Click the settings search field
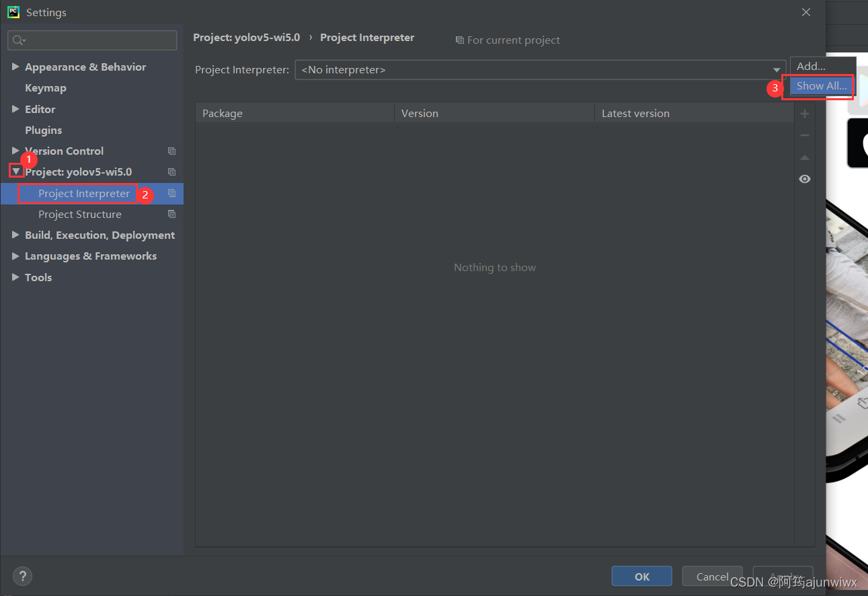This screenshot has width=868, height=596. tap(93, 40)
